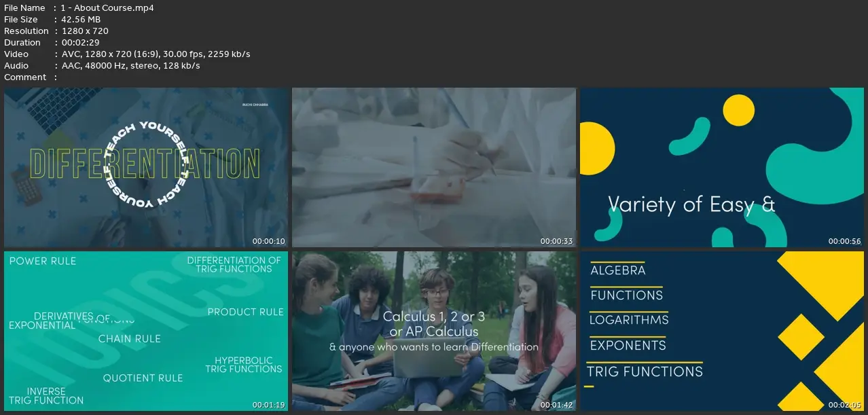The image size is (868, 415).
Task: Click the 'FUNCTIONS' text under ALGEBRA
Action: tap(627, 295)
